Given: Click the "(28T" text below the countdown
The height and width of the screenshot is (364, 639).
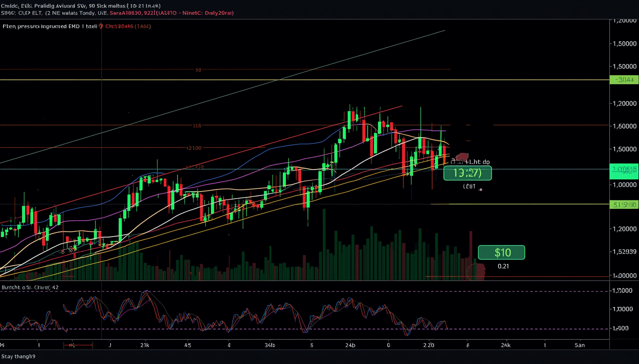Looking at the screenshot, I should click(x=469, y=186).
